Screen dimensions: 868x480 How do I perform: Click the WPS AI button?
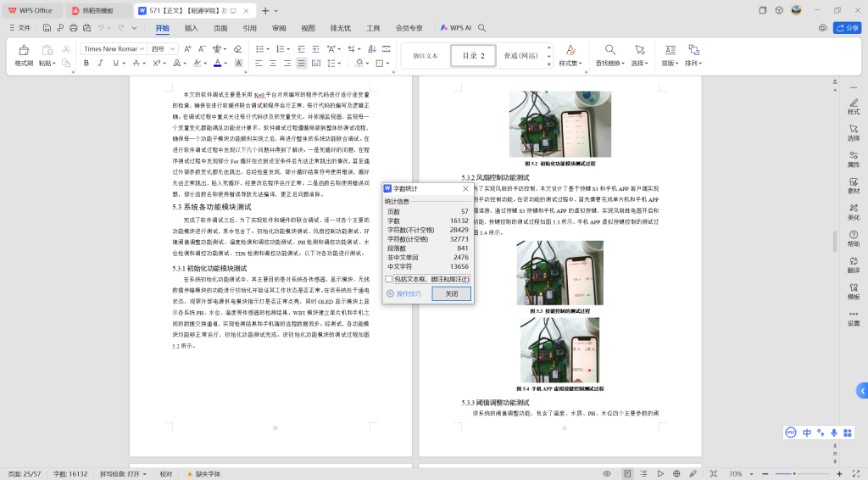coord(455,28)
